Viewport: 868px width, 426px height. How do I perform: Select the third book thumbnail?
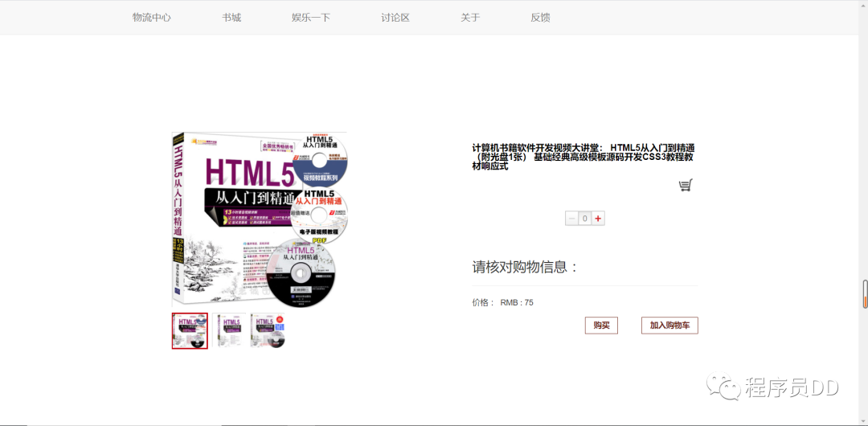click(268, 330)
